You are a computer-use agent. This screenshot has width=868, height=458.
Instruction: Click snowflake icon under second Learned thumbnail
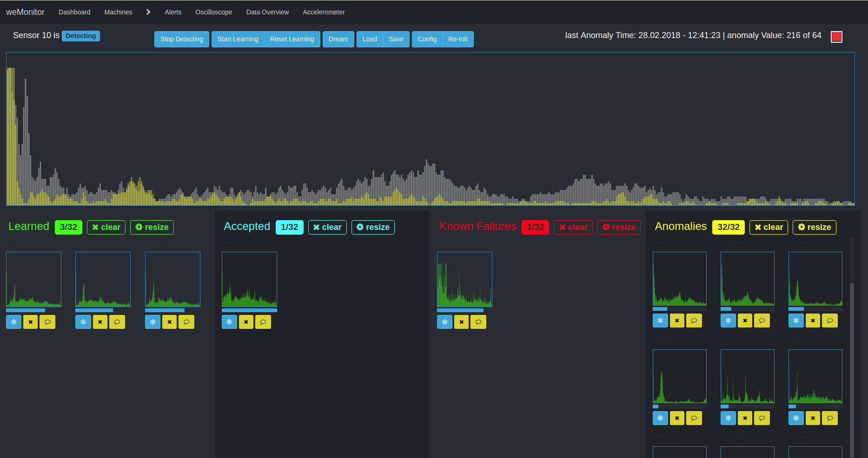coord(83,322)
